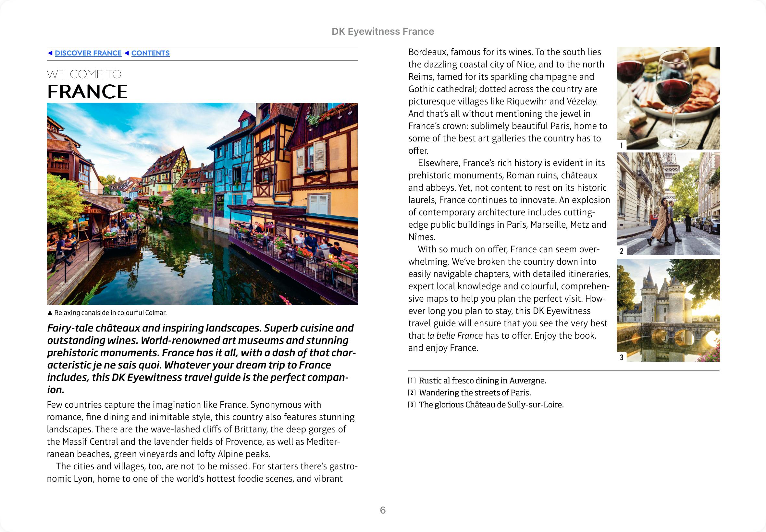This screenshot has width=766, height=532.
Task: Click page number 6 at the bottom
Action: (382, 510)
